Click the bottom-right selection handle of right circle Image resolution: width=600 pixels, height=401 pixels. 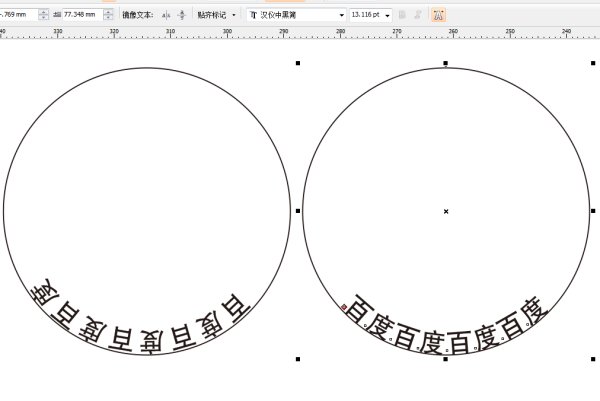593,359
